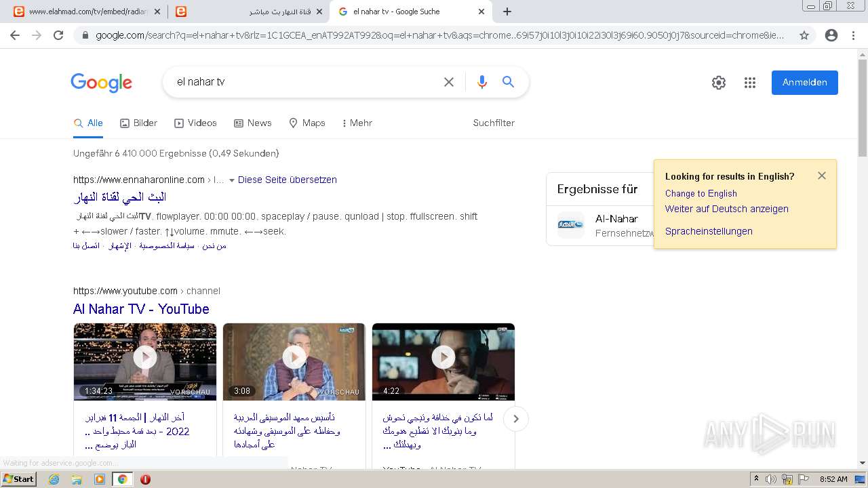This screenshot has width=868, height=488.
Task: Reload the page with the refresh icon
Action: coord(58,35)
